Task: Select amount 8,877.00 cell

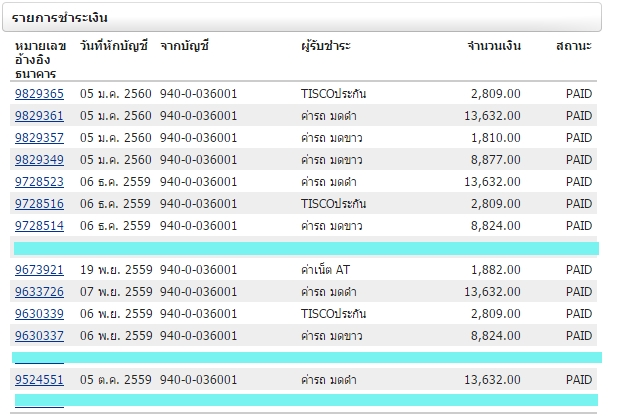Action: coord(496,160)
